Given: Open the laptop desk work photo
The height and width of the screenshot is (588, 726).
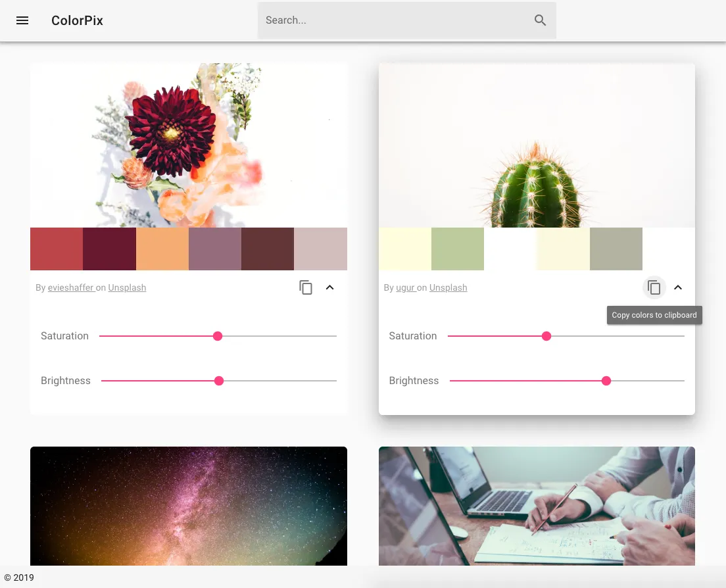Looking at the screenshot, I should pos(537,505).
